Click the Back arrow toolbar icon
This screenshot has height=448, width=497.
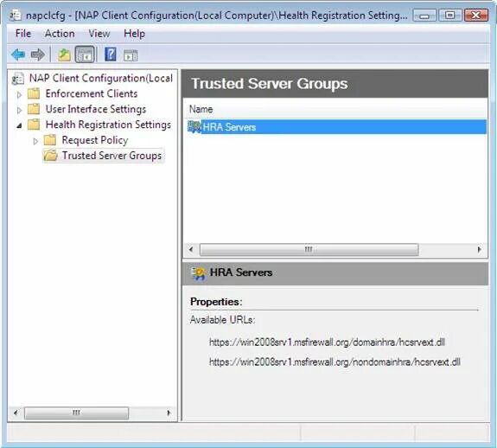(x=18, y=54)
